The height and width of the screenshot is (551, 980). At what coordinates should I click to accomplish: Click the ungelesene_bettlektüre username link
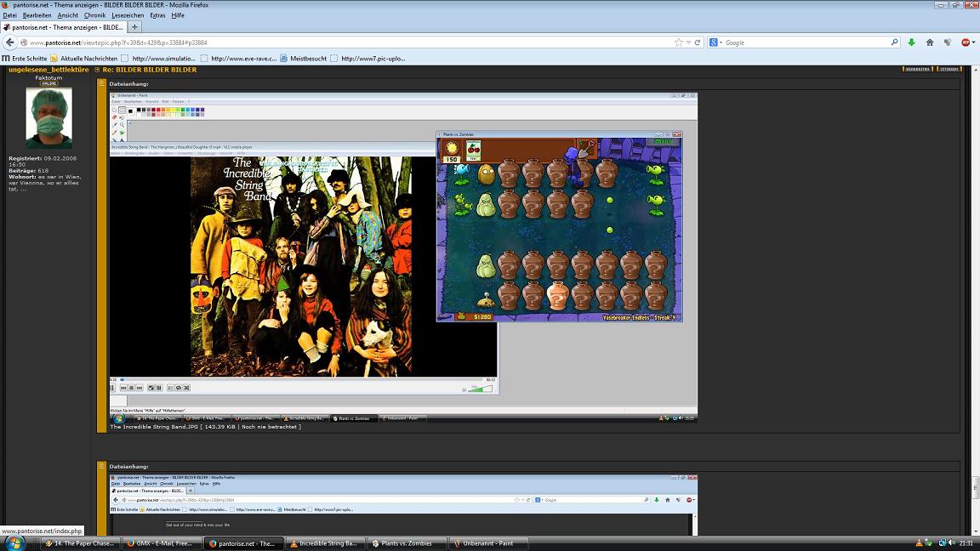(x=48, y=70)
